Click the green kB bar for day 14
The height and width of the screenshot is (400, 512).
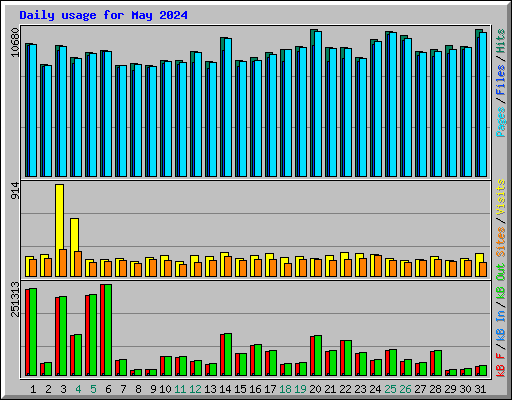coord(228,354)
